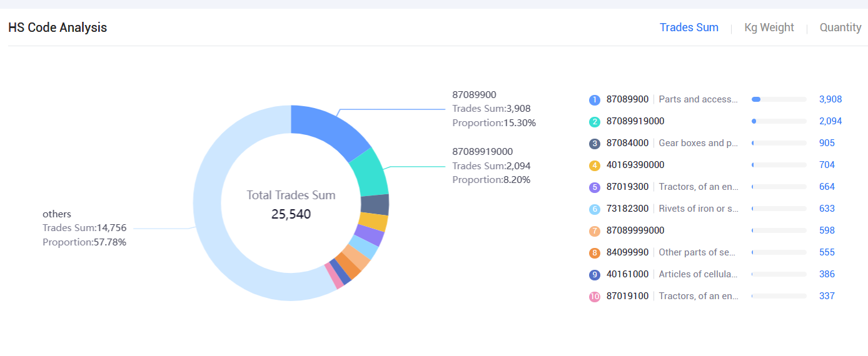Click rank 2 badge for 87089919000
The height and width of the screenshot is (356, 868).
[595, 122]
